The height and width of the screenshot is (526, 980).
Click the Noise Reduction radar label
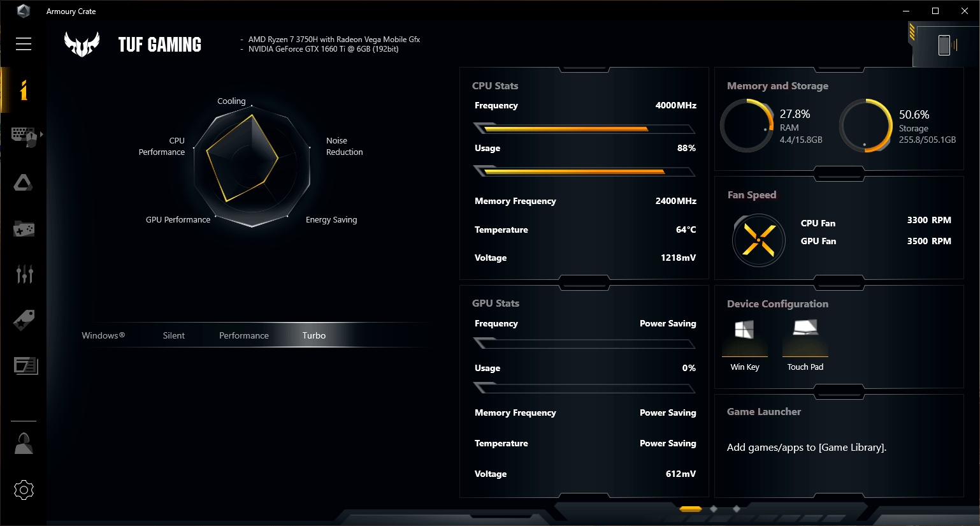[x=345, y=146]
